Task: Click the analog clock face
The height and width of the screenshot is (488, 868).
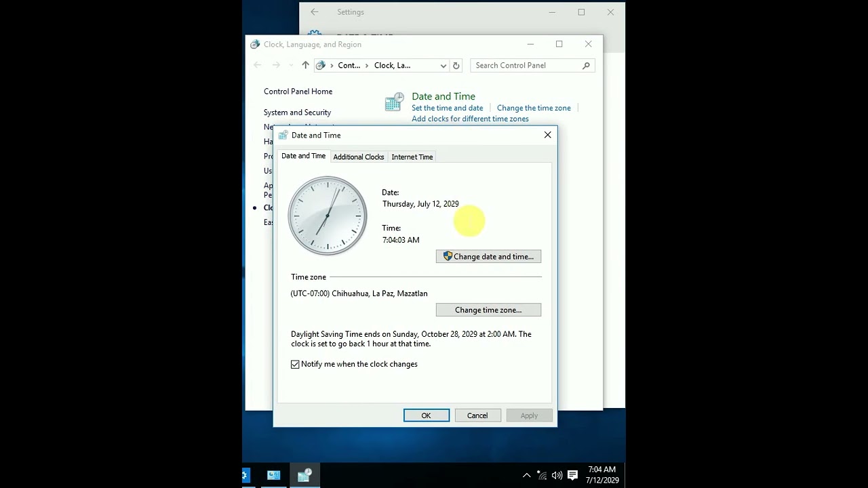Action: coord(328,216)
